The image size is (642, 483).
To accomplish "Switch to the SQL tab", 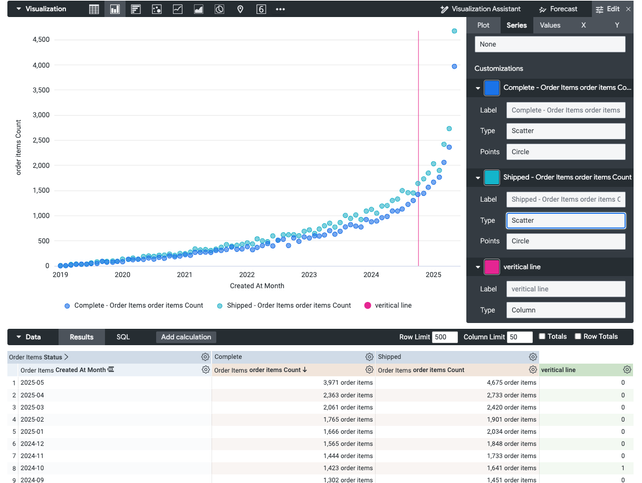I will [123, 337].
